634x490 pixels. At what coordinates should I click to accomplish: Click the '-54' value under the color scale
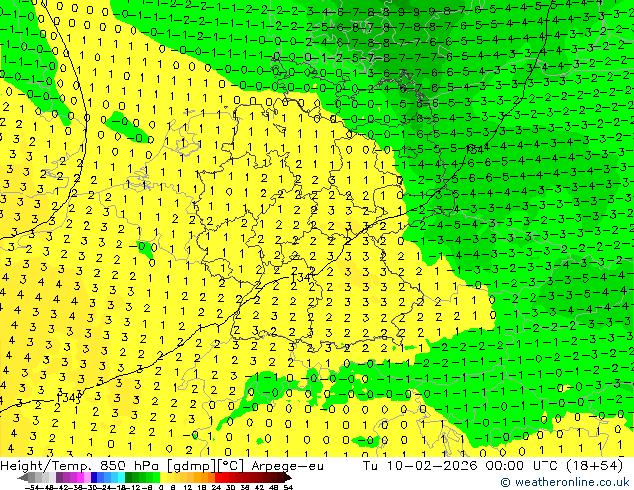(x=32, y=487)
